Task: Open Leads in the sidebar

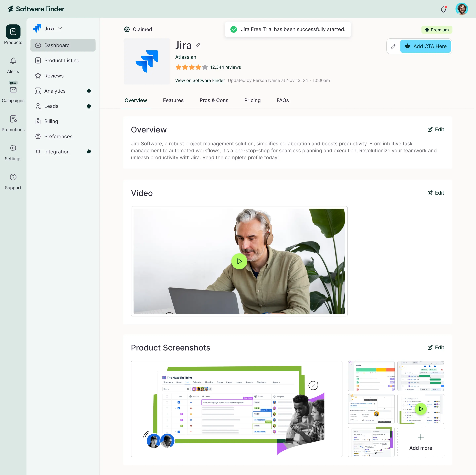Action: pyautogui.click(x=63, y=106)
